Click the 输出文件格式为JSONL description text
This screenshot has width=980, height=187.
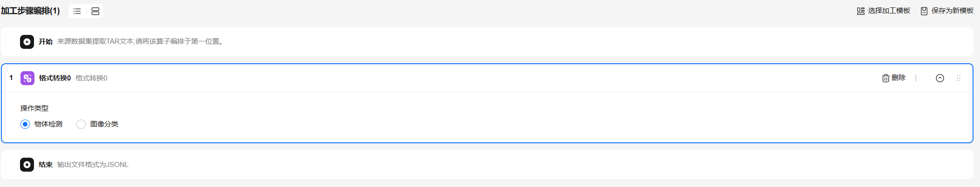tap(93, 165)
